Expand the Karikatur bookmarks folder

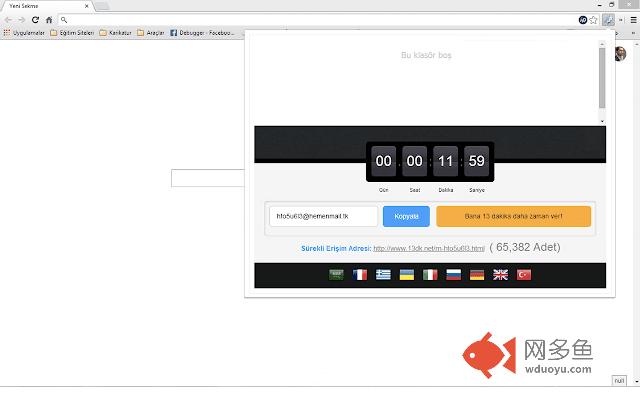coord(120,32)
